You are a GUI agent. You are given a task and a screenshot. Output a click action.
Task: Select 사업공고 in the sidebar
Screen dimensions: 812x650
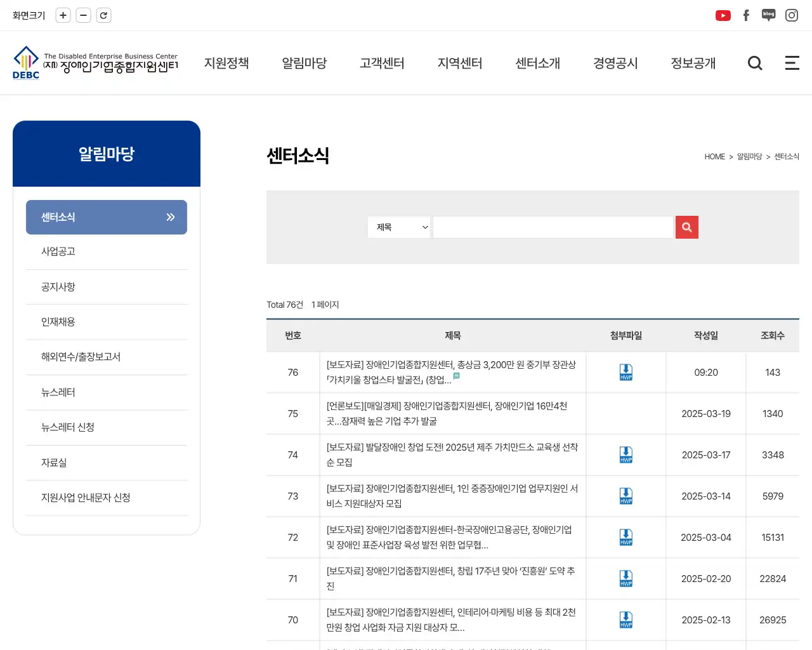(107, 251)
